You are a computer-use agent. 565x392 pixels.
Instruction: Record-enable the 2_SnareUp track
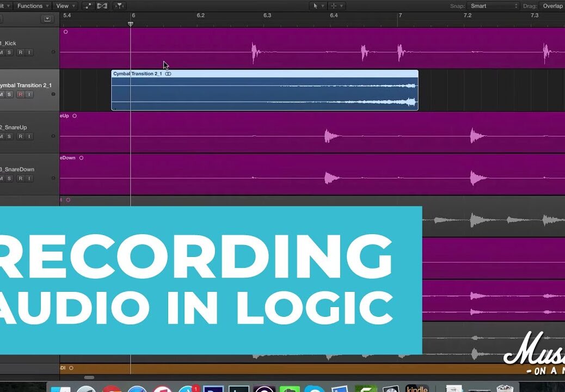coord(21,137)
